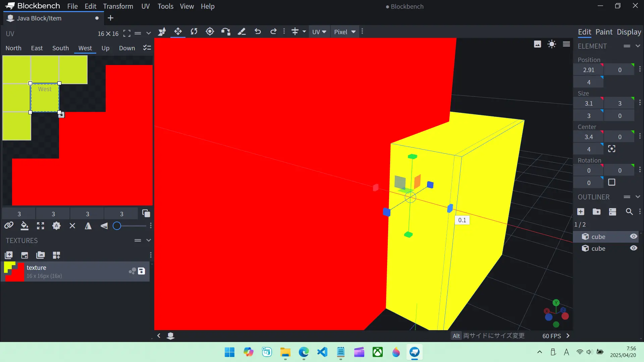Click the UV mirror horizontally icon
The width and height of the screenshot is (644, 362).
tap(88, 226)
